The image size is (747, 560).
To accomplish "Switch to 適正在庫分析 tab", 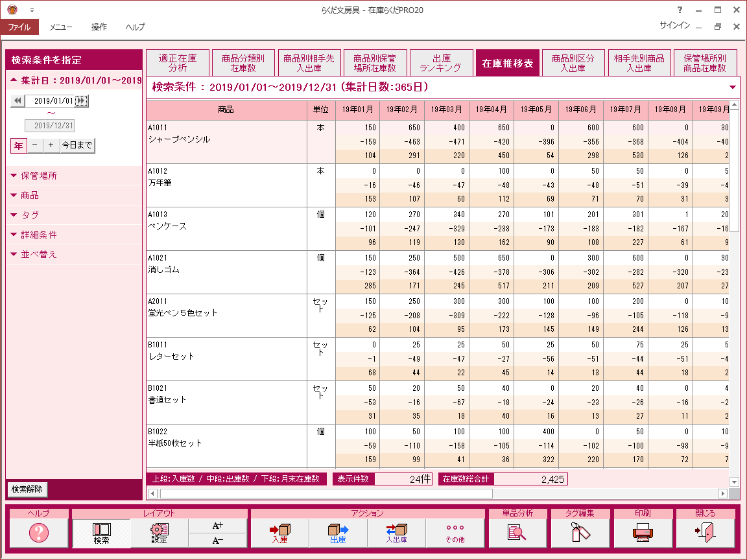I will pos(178,63).
